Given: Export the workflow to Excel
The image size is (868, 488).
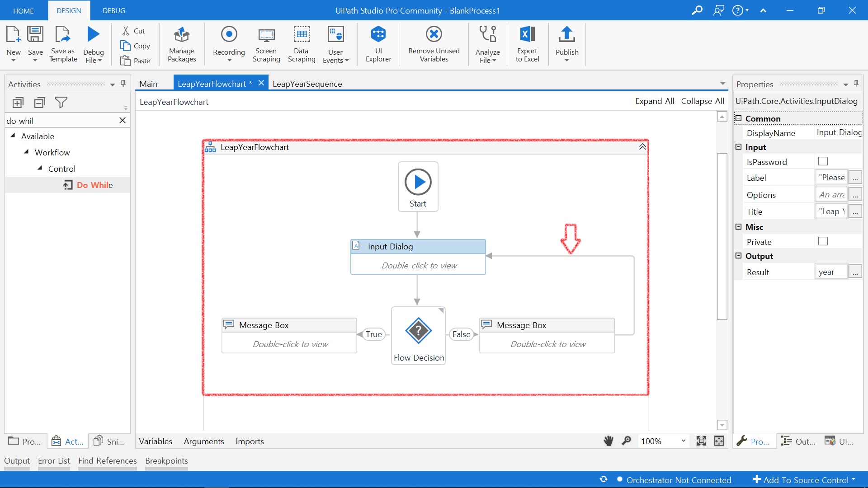Looking at the screenshot, I should pyautogui.click(x=527, y=44).
